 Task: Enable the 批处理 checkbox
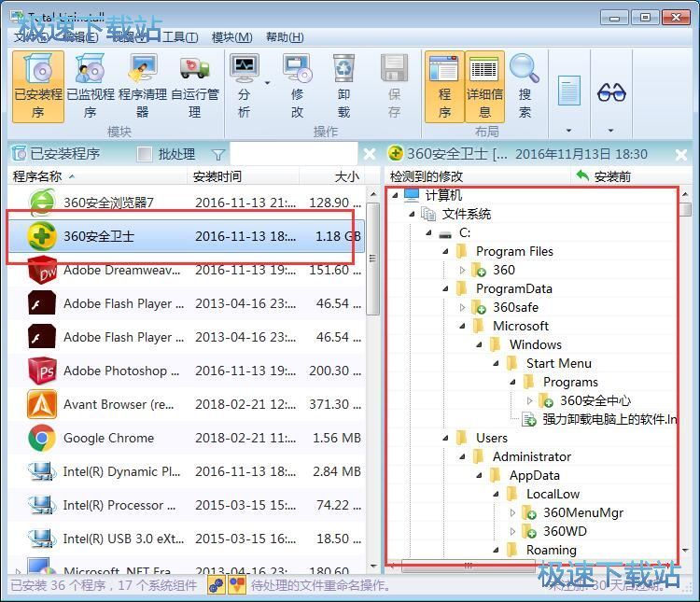tap(144, 154)
